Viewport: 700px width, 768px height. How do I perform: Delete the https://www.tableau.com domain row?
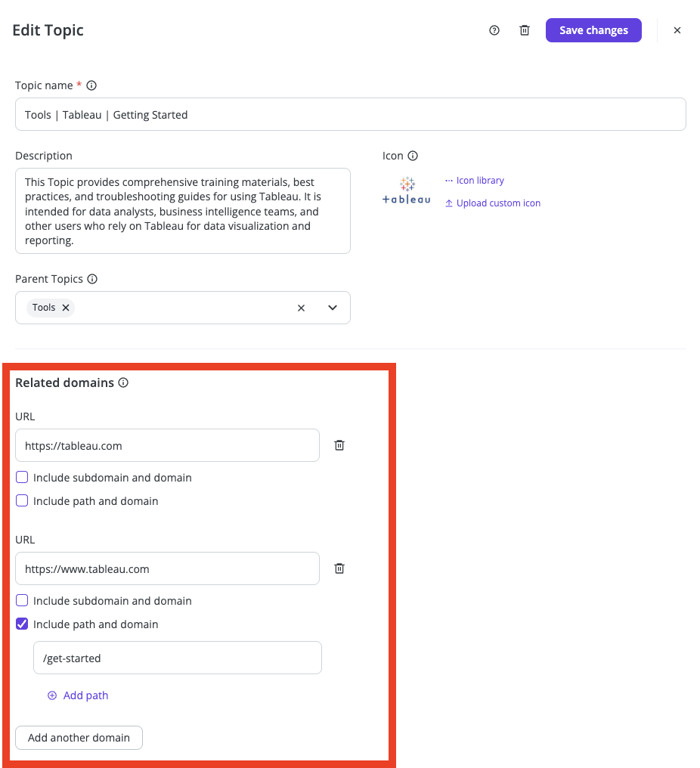coord(339,568)
